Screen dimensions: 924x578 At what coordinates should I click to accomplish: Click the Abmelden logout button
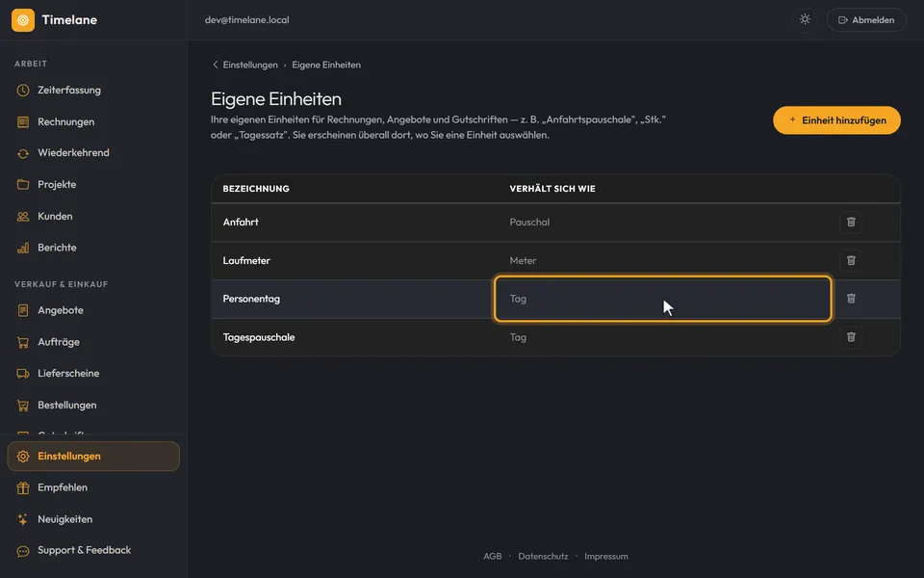[x=866, y=20]
